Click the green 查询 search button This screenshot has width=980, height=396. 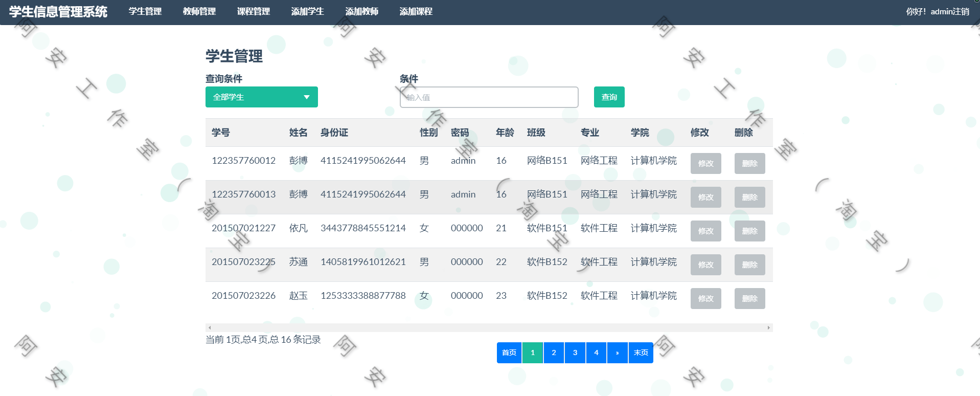(x=609, y=97)
